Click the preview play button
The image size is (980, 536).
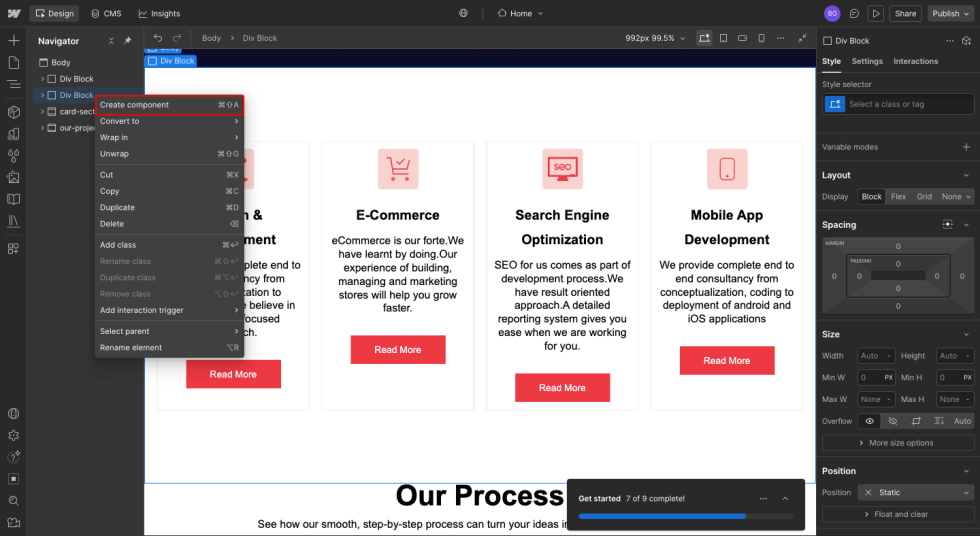click(876, 13)
